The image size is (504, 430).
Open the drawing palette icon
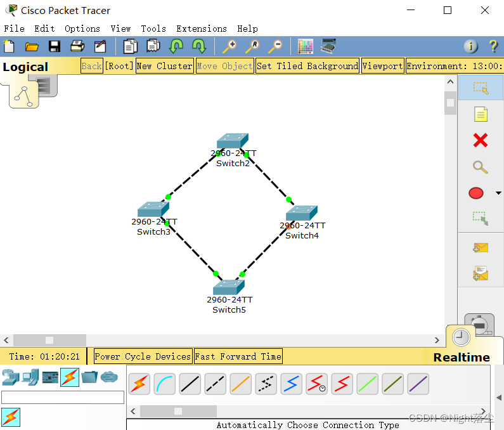306,46
